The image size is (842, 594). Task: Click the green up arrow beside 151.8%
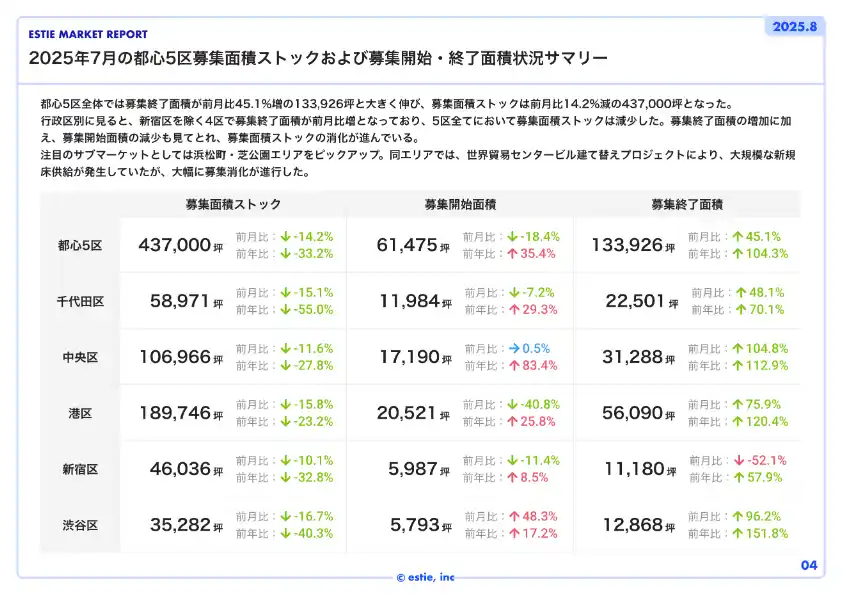738,534
